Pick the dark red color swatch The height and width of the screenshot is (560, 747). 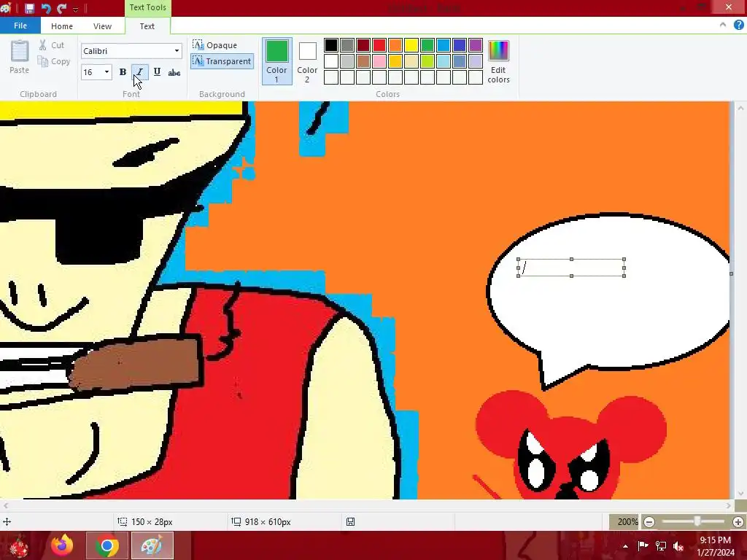(363, 45)
